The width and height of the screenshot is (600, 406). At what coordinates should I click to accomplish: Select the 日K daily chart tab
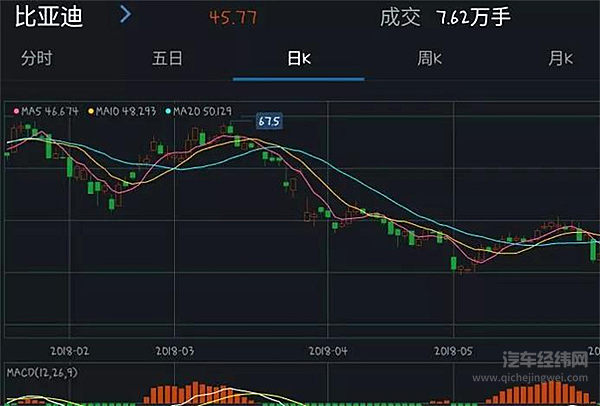pyautogui.click(x=299, y=59)
